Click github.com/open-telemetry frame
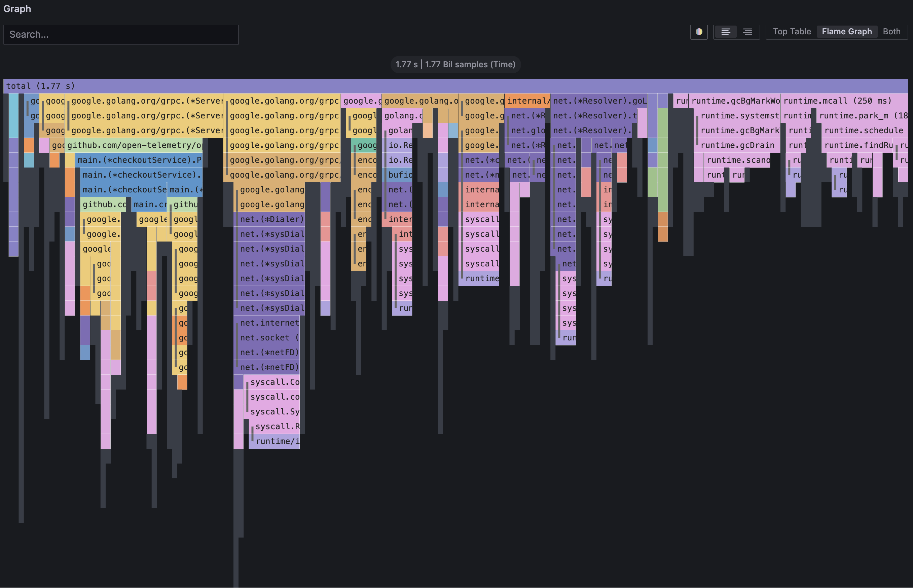 click(x=134, y=145)
